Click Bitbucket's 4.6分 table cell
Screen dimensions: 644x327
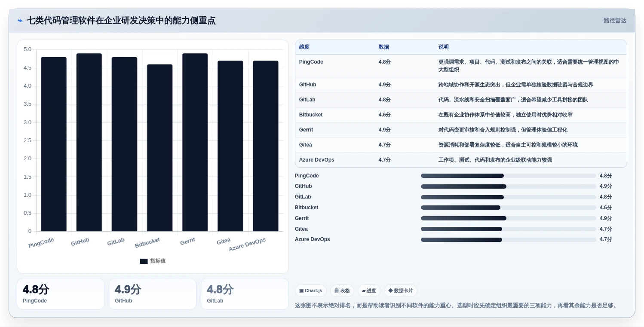point(385,115)
